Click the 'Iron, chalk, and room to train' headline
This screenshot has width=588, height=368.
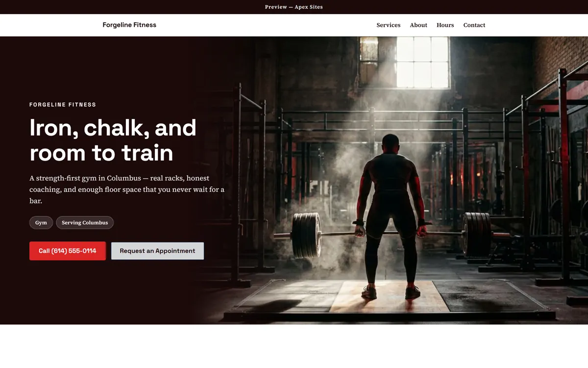click(x=113, y=140)
